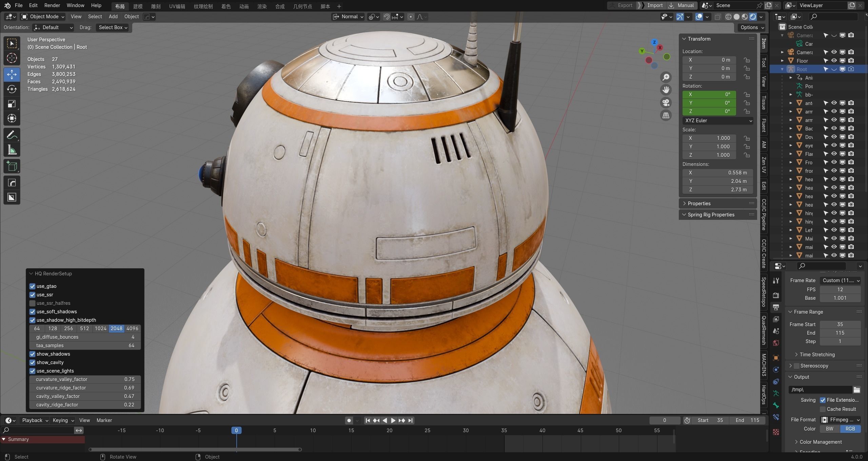Select the Transform tool

coord(12,119)
